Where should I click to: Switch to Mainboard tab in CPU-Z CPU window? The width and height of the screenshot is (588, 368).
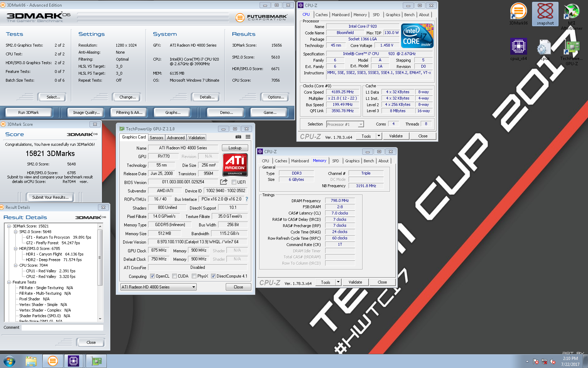(341, 15)
